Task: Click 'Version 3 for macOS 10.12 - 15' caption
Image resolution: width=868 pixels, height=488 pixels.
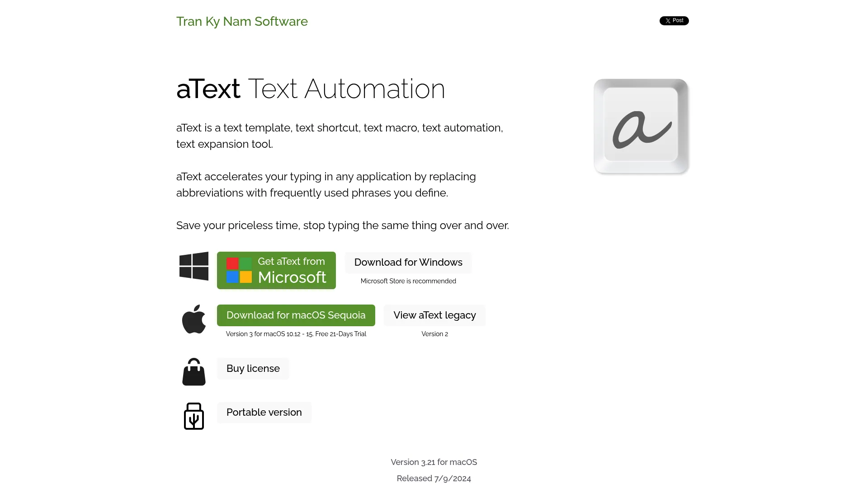Action: tap(296, 334)
